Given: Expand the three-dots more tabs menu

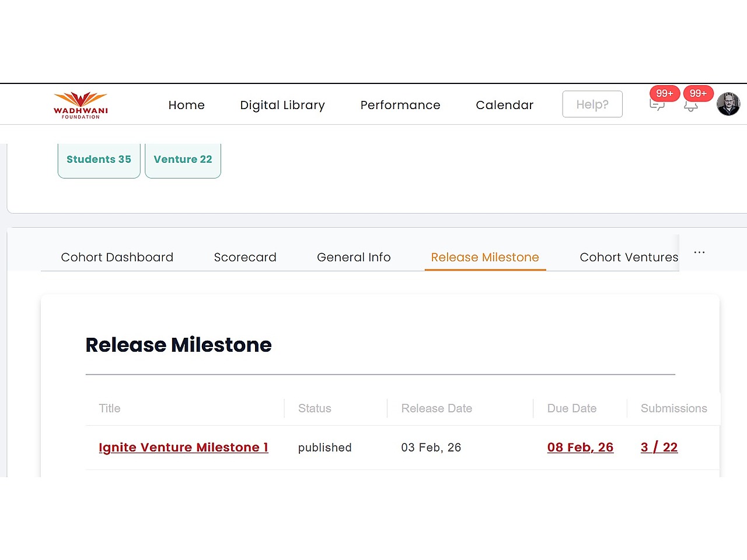Looking at the screenshot, I should click(699, 253).
